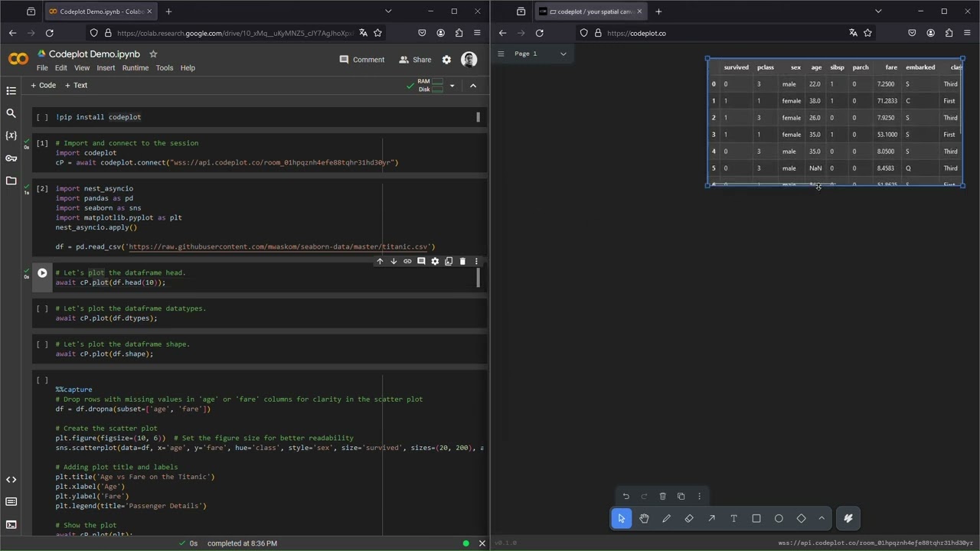The height and width of the screenshot is (551, 980).
Task: Select the arrow shape tool
Action: coord(711,518)
